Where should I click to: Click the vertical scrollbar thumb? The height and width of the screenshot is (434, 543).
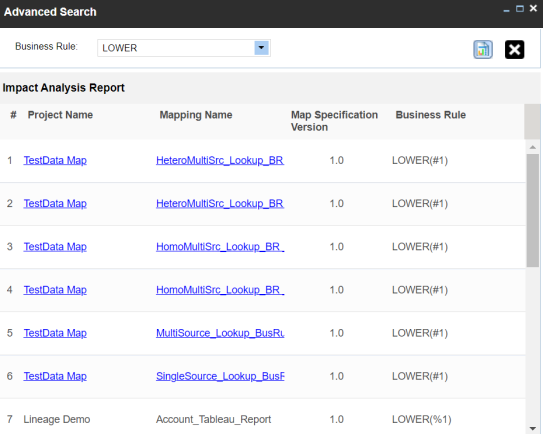533,210
